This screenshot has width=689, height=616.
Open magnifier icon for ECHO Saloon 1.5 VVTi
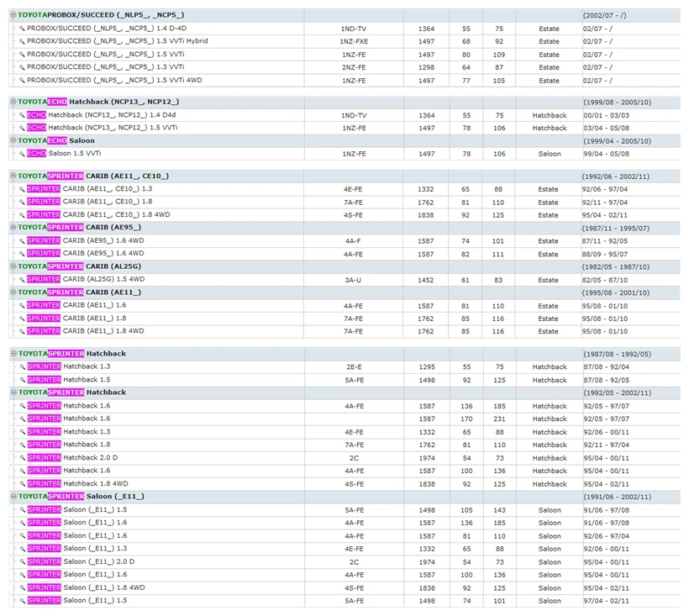(22, 154)
